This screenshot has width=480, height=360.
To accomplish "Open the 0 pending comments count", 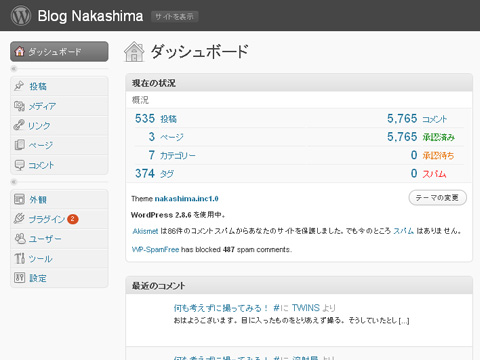I will pyautogui.click(x=414, y=155).
